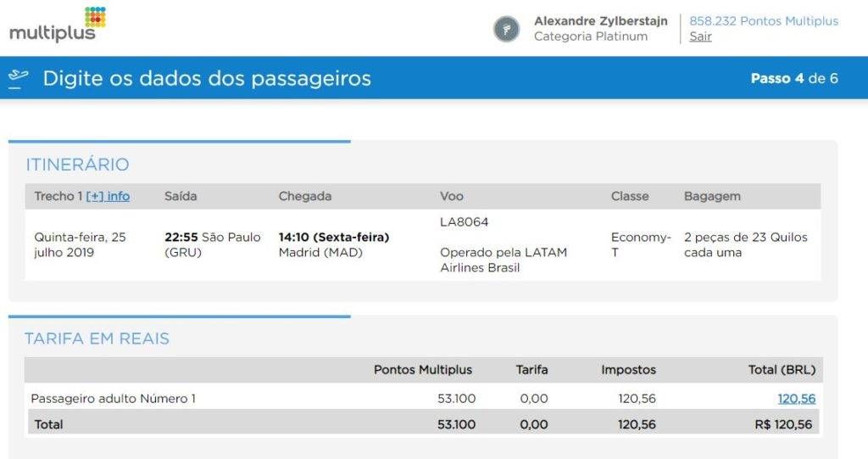This screenshot has height=459, width=868.
Task: Click the 14:10 Madrid (MAD) arrival cell
Action: coord(334,244)
